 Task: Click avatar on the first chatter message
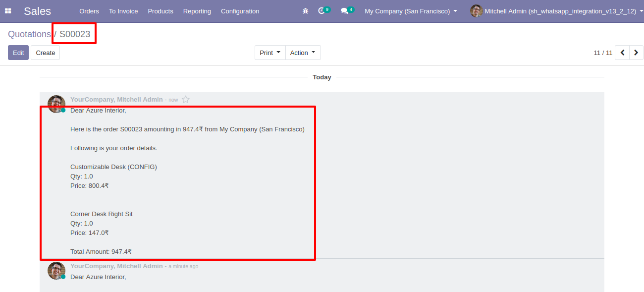coord(56,104)
